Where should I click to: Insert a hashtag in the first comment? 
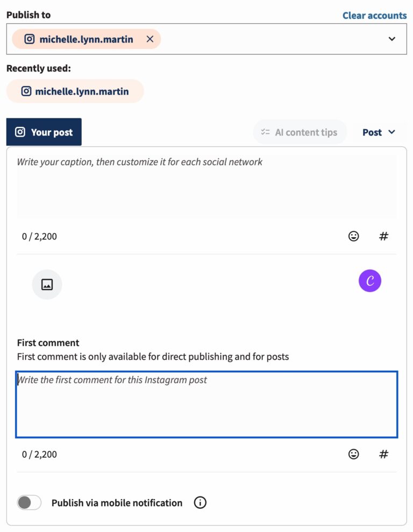tap(383, 454)
